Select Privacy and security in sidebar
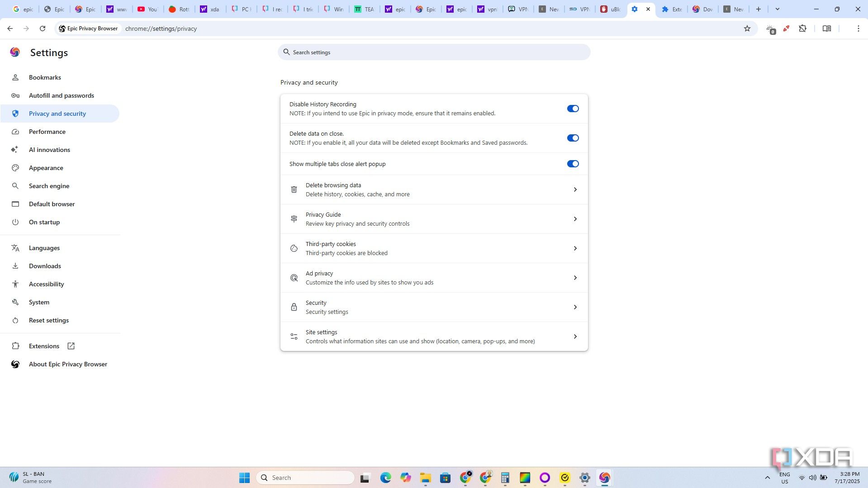The image size is (868, 488). [x=60, y=114]
